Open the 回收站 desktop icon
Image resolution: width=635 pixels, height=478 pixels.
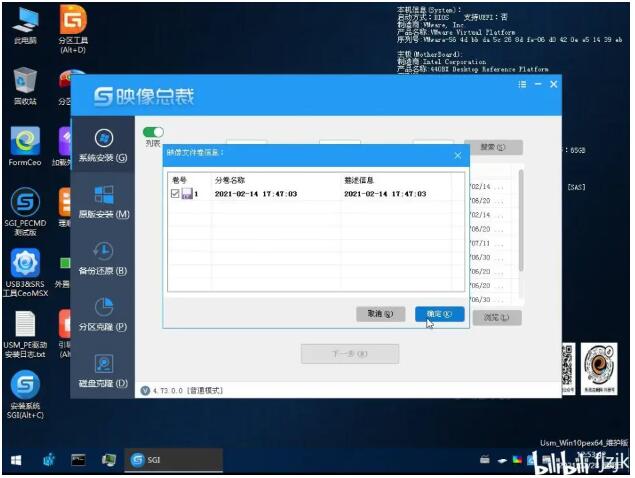click(25, 84)
